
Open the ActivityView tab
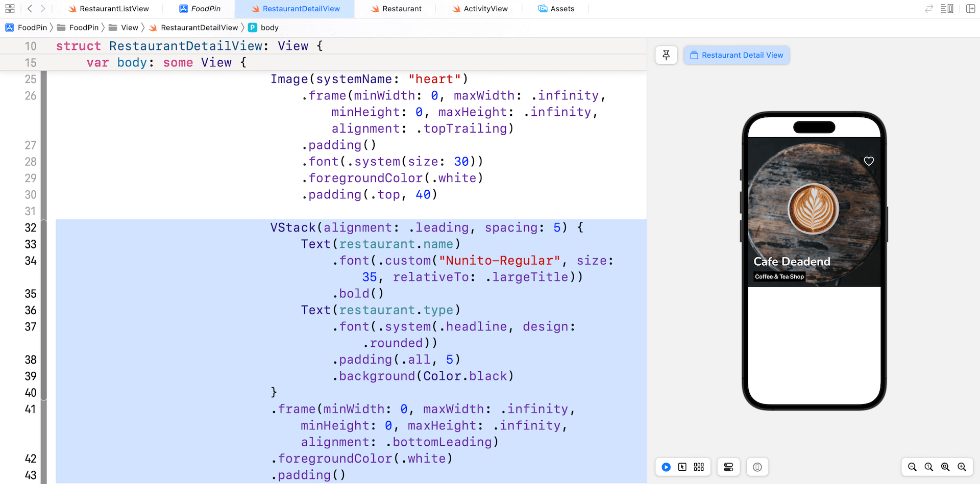479,9
